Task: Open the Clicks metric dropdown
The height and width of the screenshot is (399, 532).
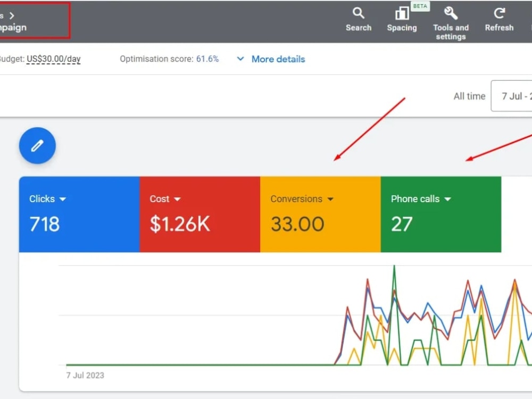Action: pyautogui.click(x=63, y=199)
